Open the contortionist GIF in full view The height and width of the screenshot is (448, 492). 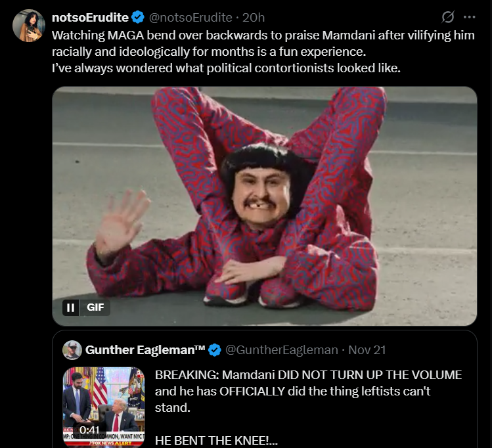pyautogui.click(x=265, y=206)
